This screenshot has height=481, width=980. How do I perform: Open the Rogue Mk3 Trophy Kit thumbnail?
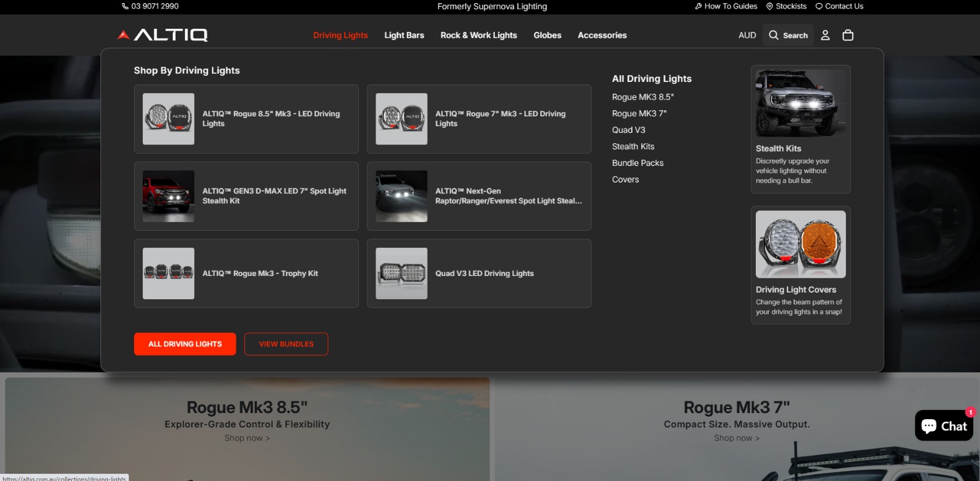tap(168, 274)
